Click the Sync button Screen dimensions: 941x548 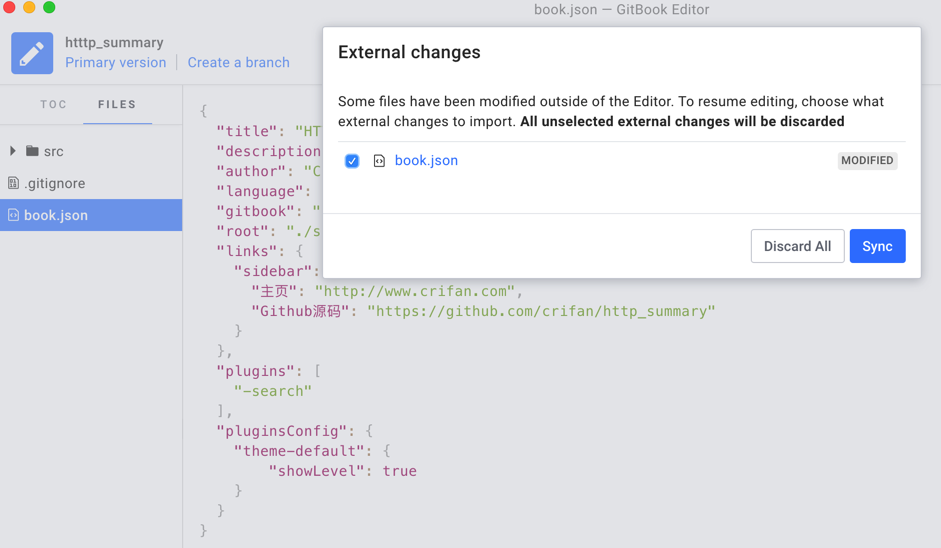[877, 246]
